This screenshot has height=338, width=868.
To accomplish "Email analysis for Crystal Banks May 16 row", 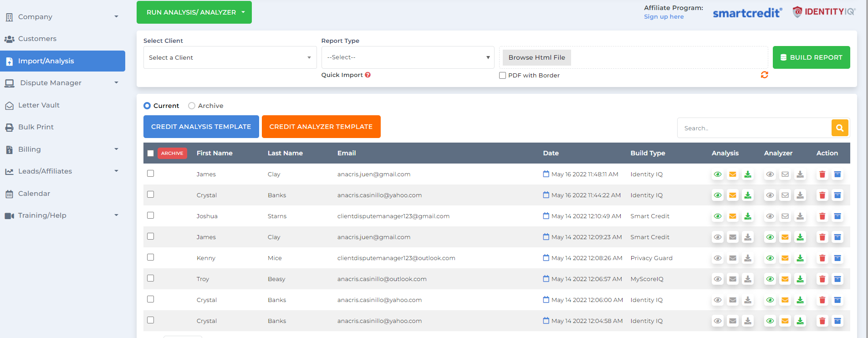I will [732, 195].
